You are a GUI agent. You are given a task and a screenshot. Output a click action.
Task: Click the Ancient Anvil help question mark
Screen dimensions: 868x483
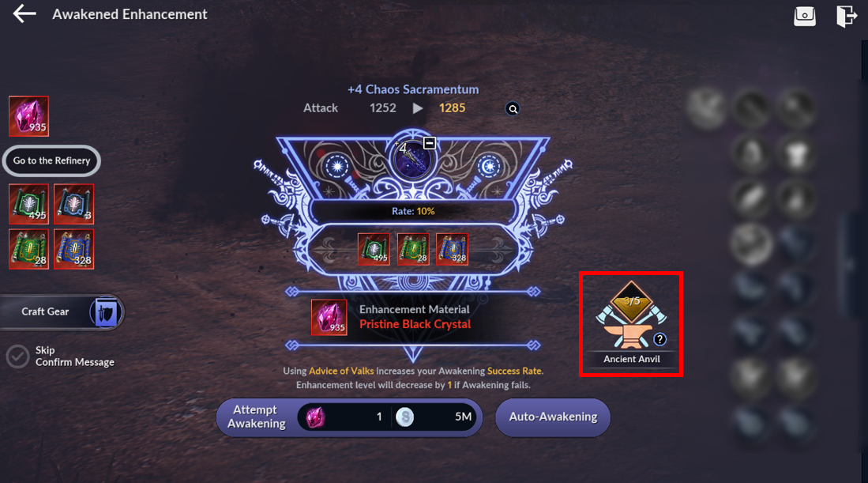(x=659, y=340)
